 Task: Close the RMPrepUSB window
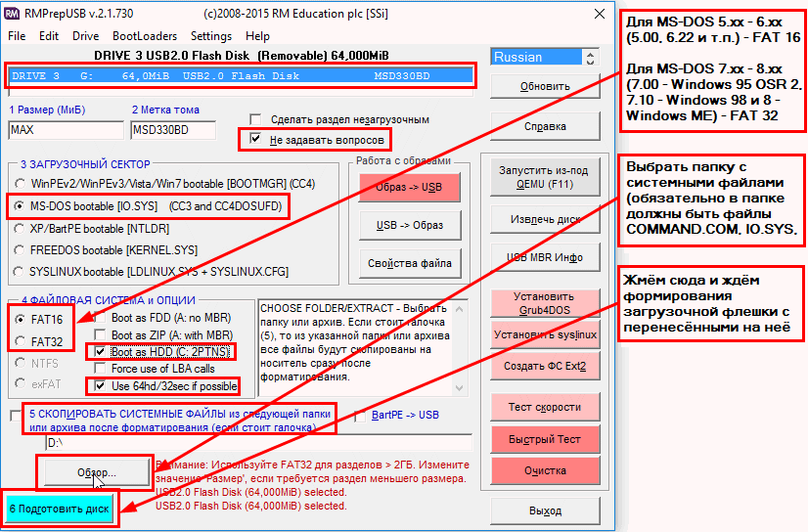[600, 14]
